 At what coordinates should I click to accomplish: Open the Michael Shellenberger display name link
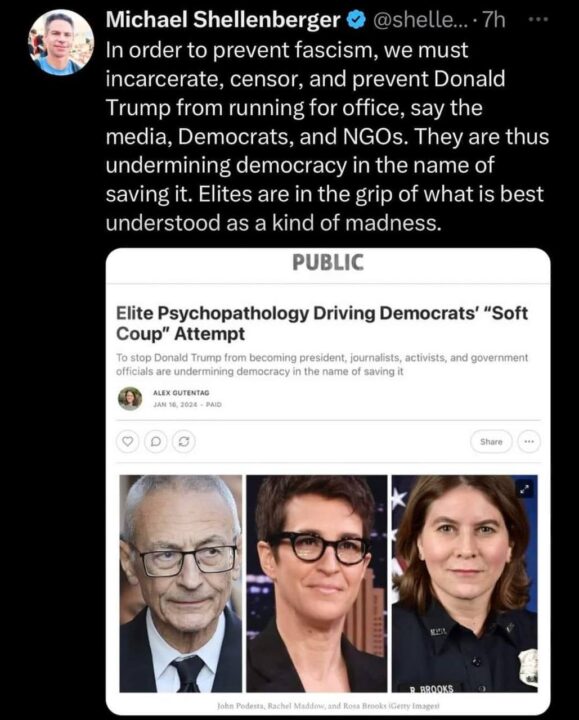(x=223, y=20)
